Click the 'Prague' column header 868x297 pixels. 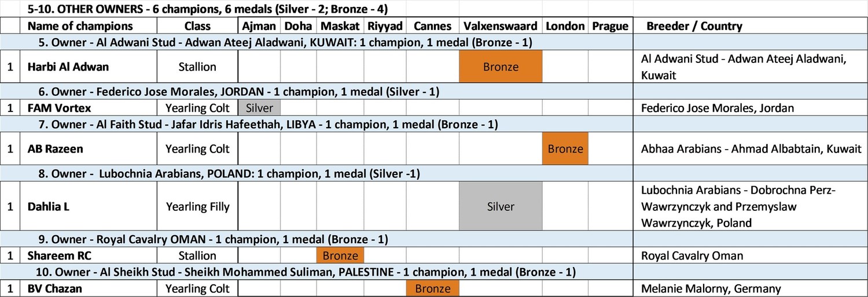610,26
